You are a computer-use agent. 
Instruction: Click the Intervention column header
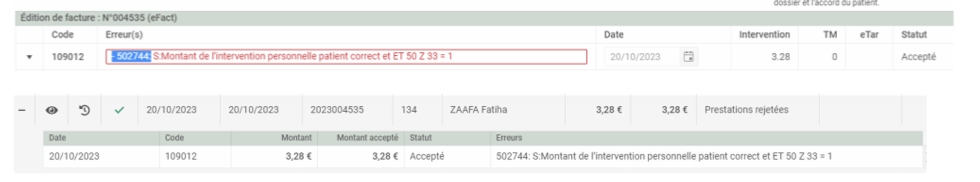(764, 34)
